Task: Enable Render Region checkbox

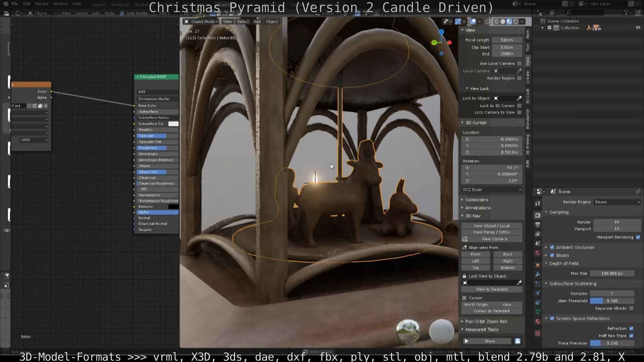Action: pyautogui.click(x=519, y=78)
